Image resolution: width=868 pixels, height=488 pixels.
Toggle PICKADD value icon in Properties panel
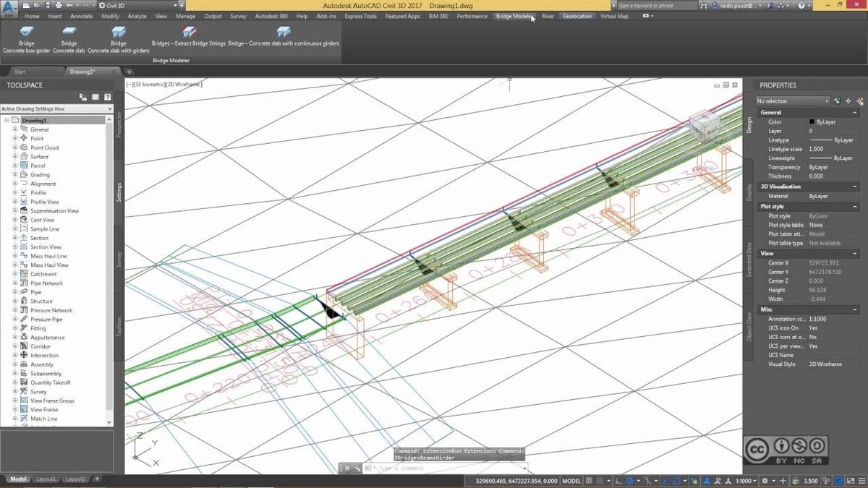point(838,101)
